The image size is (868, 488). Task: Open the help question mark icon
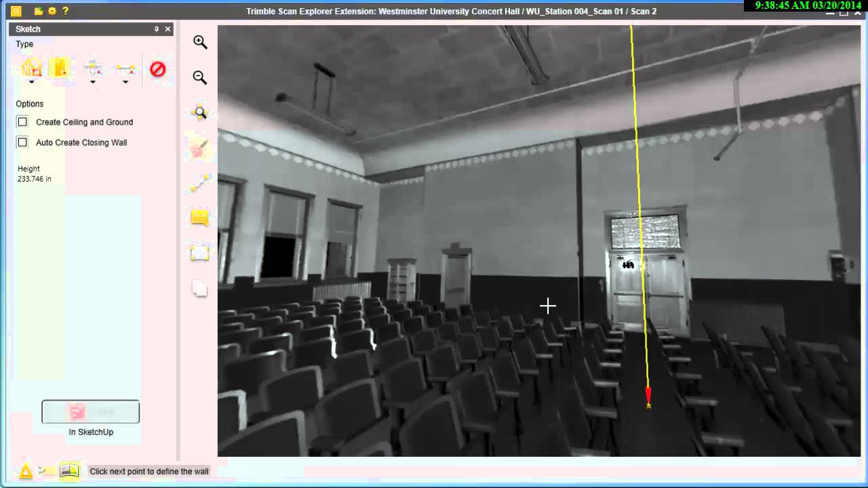pyautogui.click(x=65, y=11)
